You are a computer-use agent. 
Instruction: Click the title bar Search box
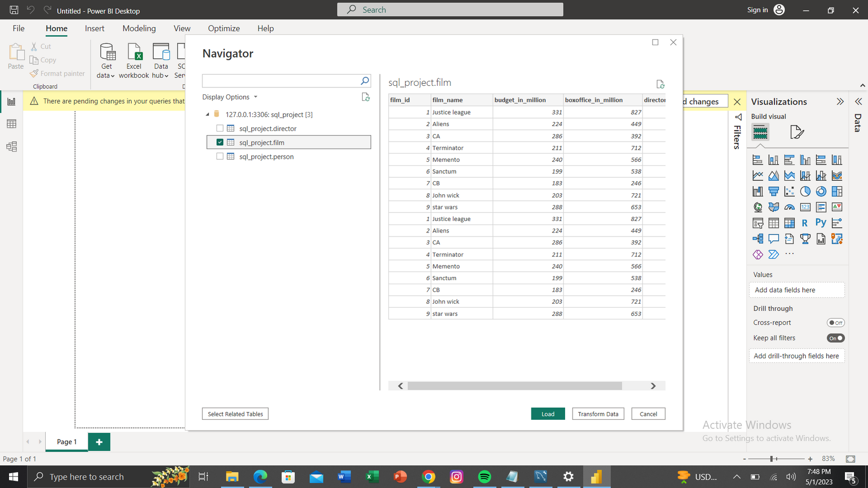[x=450, y=10]
